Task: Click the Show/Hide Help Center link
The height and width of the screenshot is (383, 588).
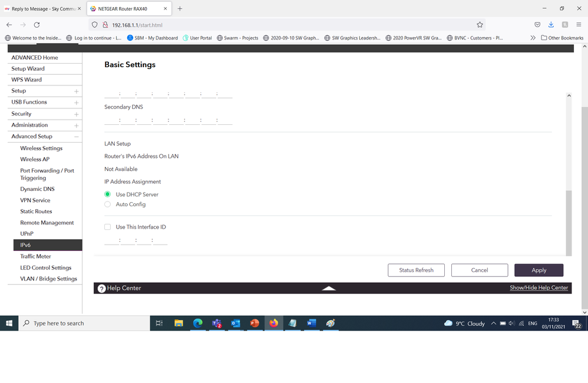Action: coord(539,288)
